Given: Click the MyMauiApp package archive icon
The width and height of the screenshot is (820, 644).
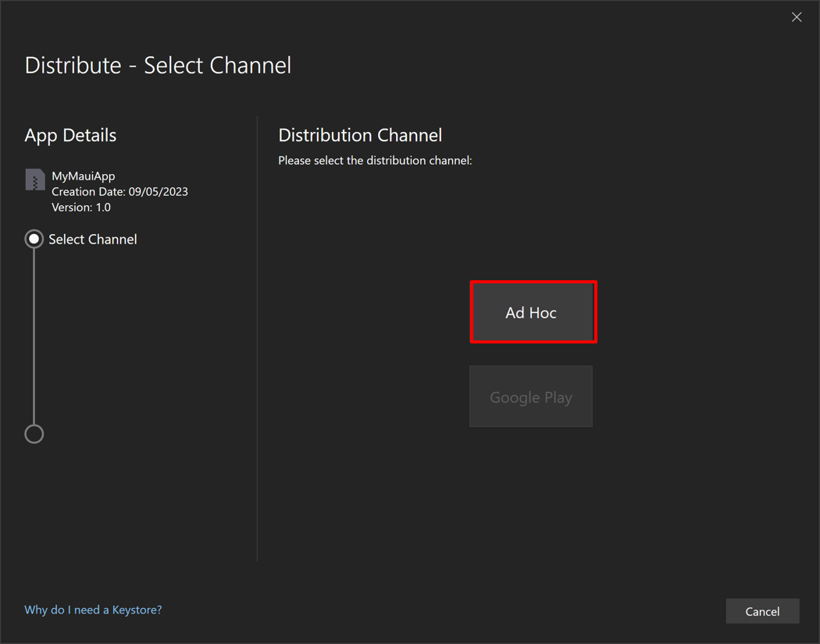Looking at the screenshot, I should click(x=34, y=180).
